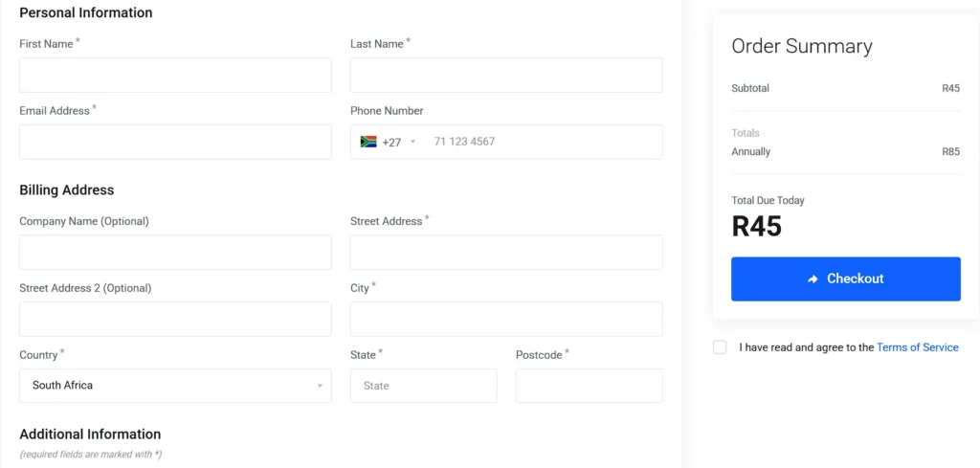Click the South Africa flag icon
This screenshot has height=468, width=980.
[x=368, y=142]
